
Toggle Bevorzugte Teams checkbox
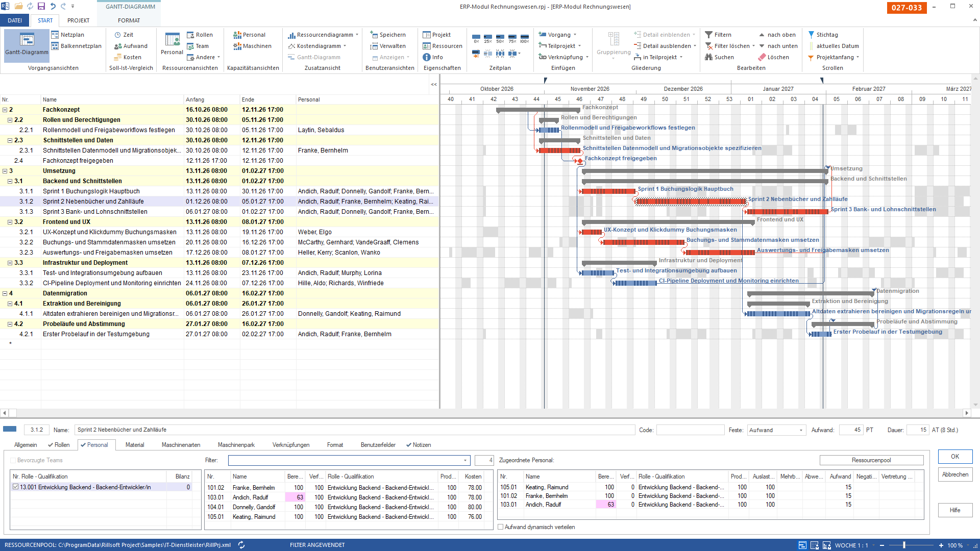click(x=14, y=460)
